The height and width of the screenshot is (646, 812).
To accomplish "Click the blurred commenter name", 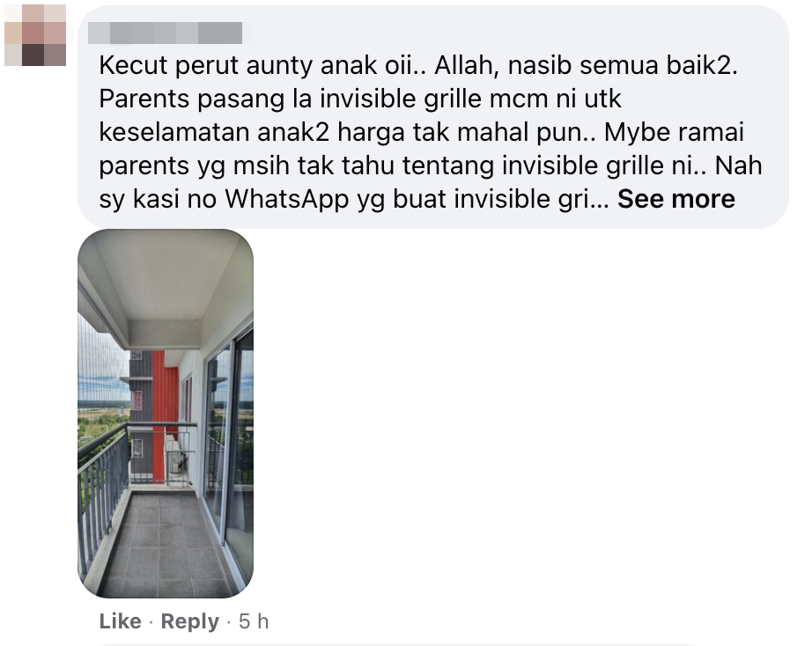I will pos(166,33).
